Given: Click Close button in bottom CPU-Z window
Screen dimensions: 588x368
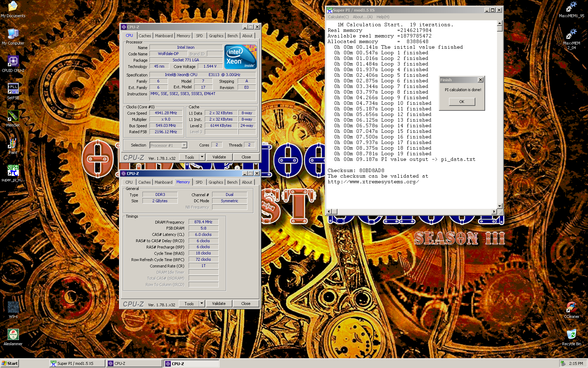Looking at the screenshot, I should (x=246, y=304).
